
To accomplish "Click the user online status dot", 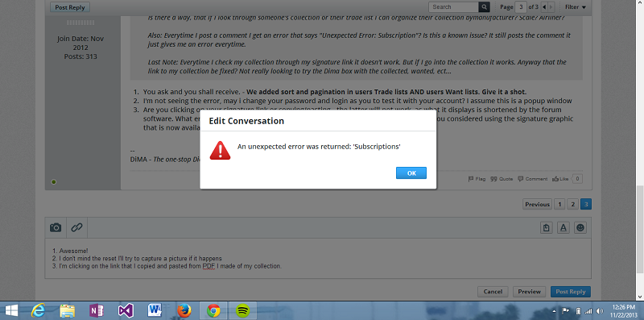I will (54, 182).
